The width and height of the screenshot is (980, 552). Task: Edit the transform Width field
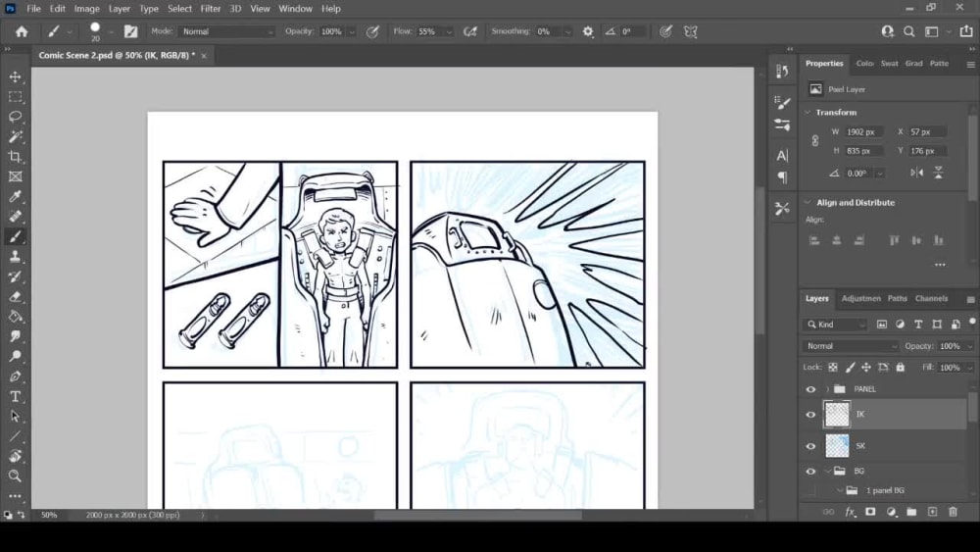click(863, 132)
